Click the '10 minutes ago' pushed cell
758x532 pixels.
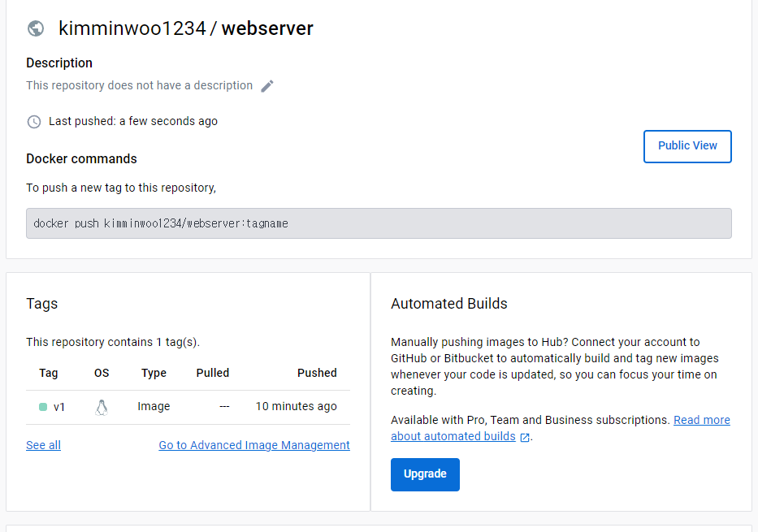(x=296, y=406)
